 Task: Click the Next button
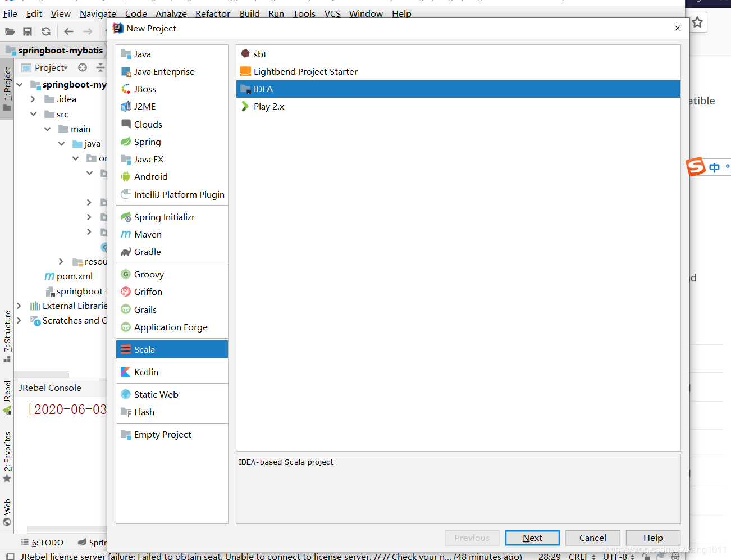point(532,538)
